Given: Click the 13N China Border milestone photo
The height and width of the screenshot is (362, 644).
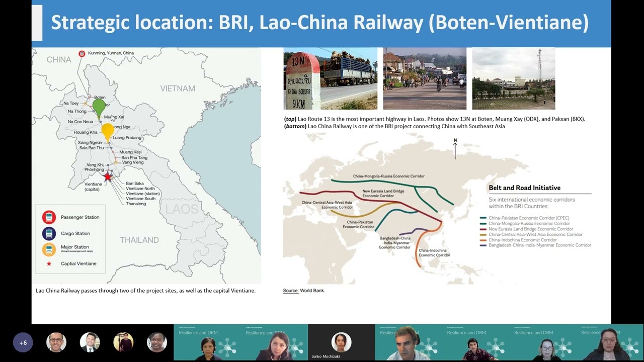Looking at the screenshot, I should pos(331,78).
